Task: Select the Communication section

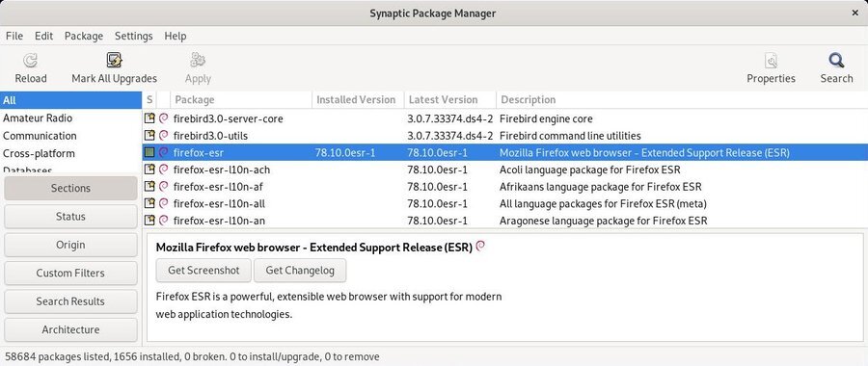Action: coord(70,136)
